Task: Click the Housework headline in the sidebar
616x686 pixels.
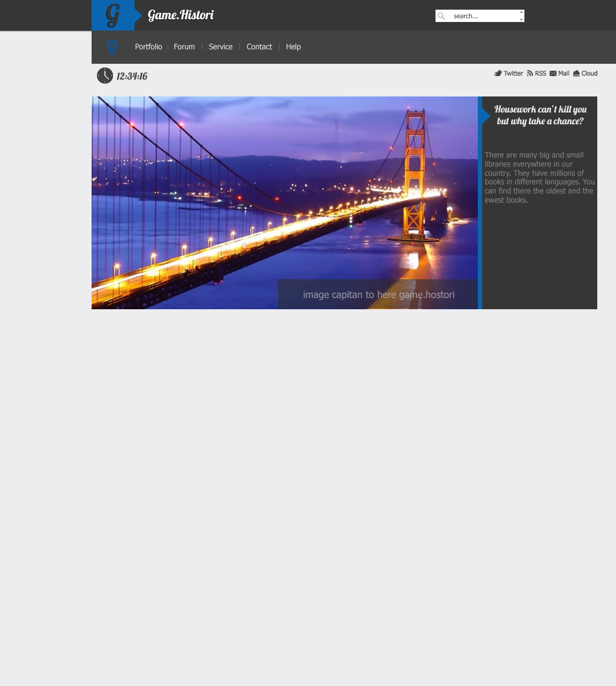Action: click(540, 115)
